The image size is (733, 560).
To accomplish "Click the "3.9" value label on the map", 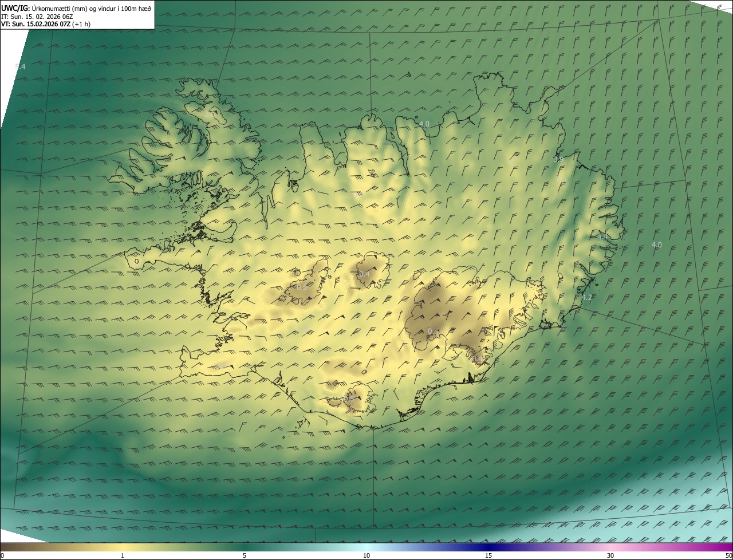I will (558, 159).
